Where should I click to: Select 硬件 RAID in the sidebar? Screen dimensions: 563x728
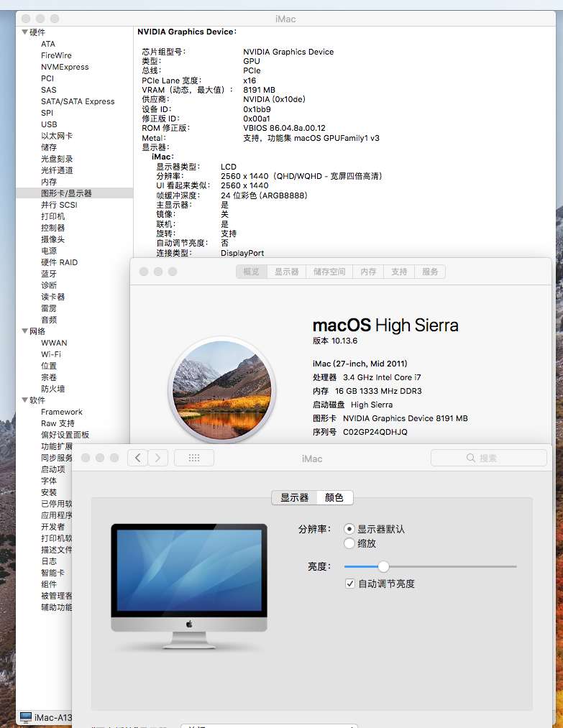pos(59,262)
